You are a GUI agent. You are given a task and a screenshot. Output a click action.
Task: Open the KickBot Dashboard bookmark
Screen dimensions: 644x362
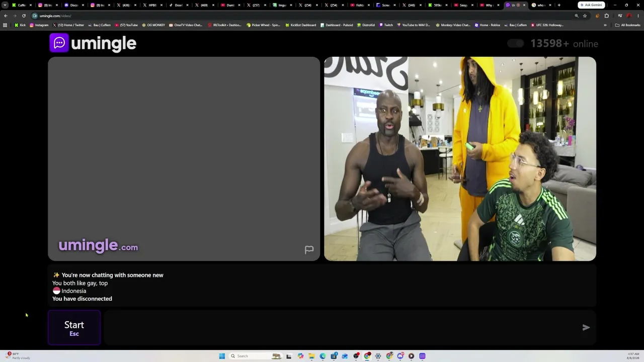tap(300, 25)
